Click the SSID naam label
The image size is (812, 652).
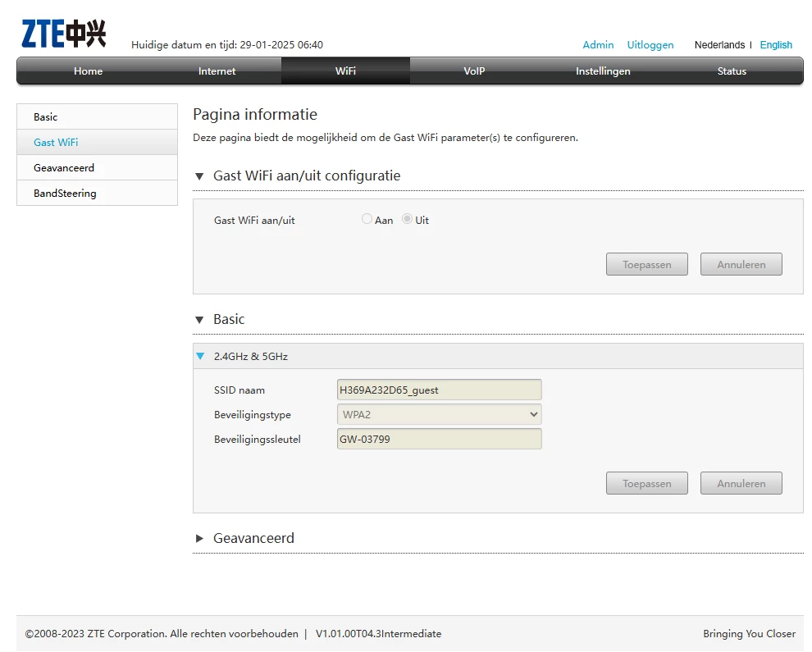pyautogui.click(x=239, y=390)
